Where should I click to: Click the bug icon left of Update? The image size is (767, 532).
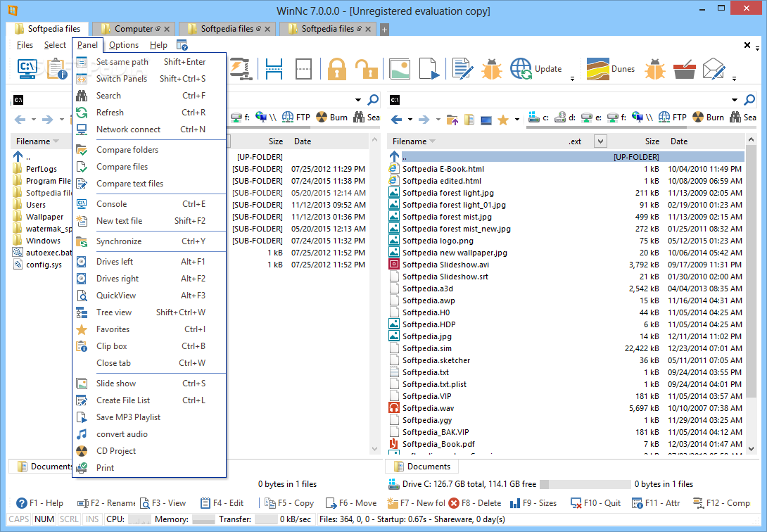pyautogui.click(x=492, y=69)
